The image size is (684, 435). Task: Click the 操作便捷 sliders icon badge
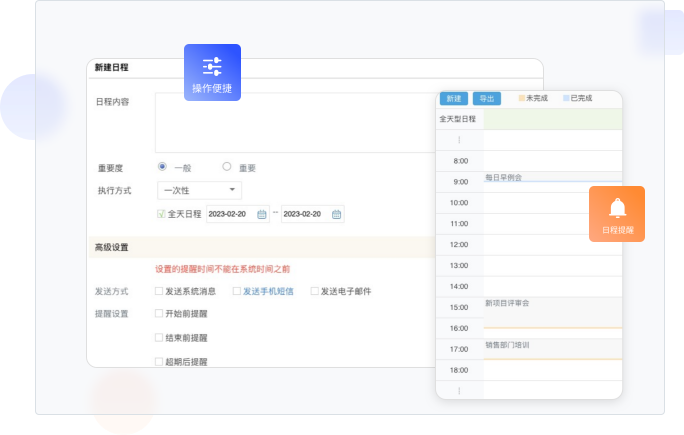point(212,70)
